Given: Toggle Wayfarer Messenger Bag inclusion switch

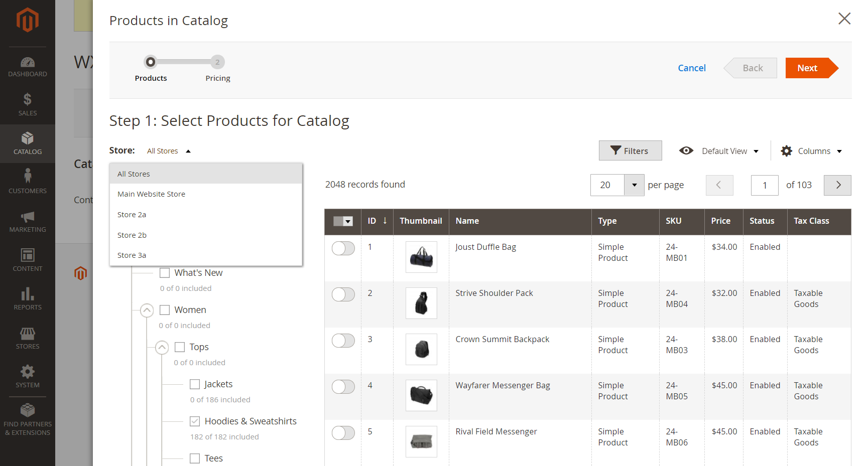Looking at the screenshot, I should click(343, 387).
